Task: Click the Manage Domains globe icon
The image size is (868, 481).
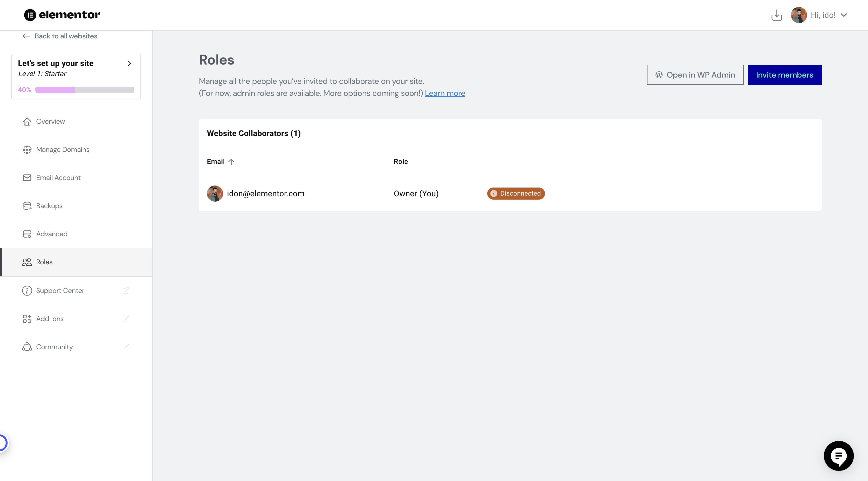Action: click(x=27, y=150)
